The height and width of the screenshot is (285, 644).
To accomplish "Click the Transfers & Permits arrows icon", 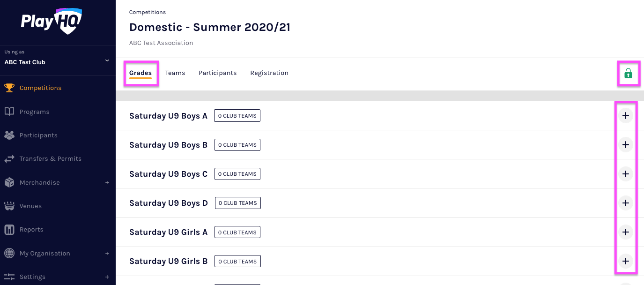I will click(9, 159).
